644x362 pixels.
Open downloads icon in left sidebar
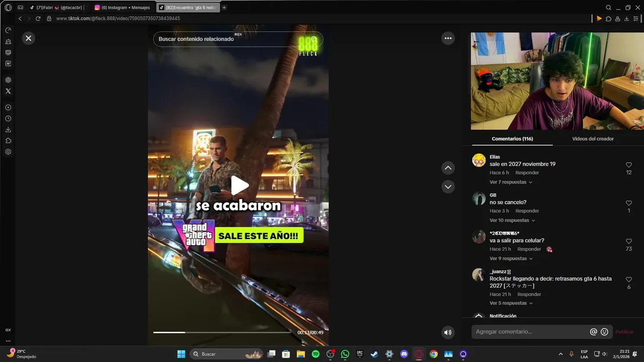click(8, 130)
